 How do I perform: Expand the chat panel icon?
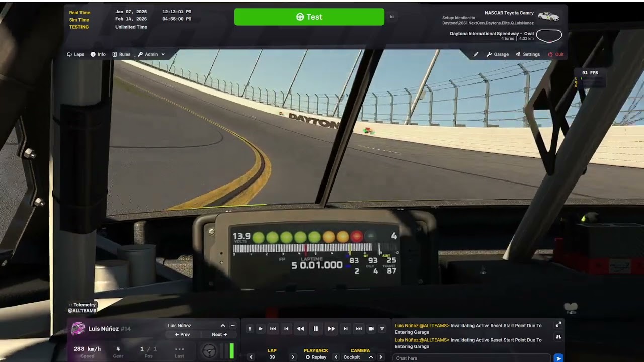coord(558,325)
